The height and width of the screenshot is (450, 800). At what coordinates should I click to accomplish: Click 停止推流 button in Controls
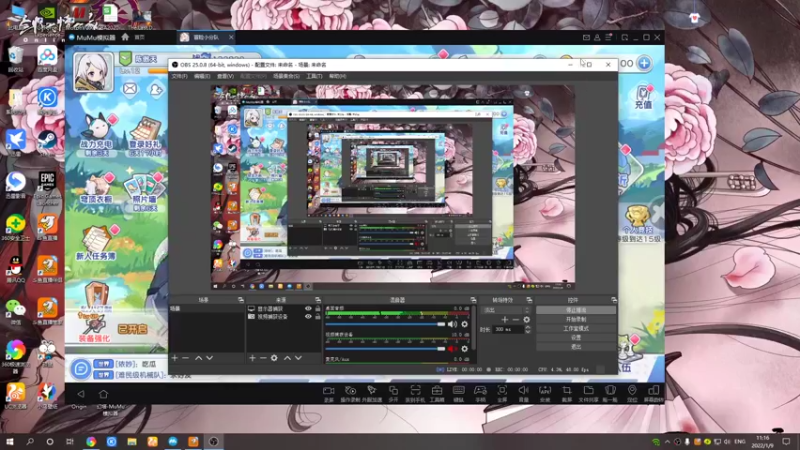[576, 310]
